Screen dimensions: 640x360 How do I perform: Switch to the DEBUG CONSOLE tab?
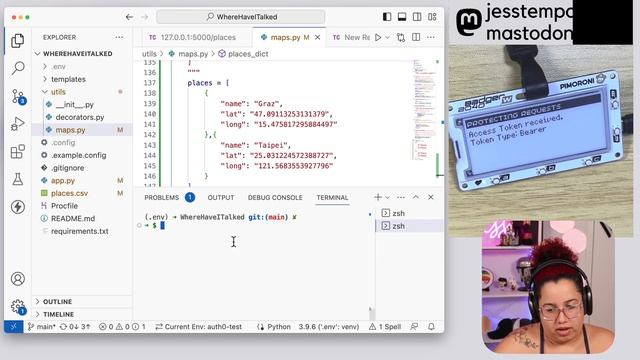click(275, 198)
